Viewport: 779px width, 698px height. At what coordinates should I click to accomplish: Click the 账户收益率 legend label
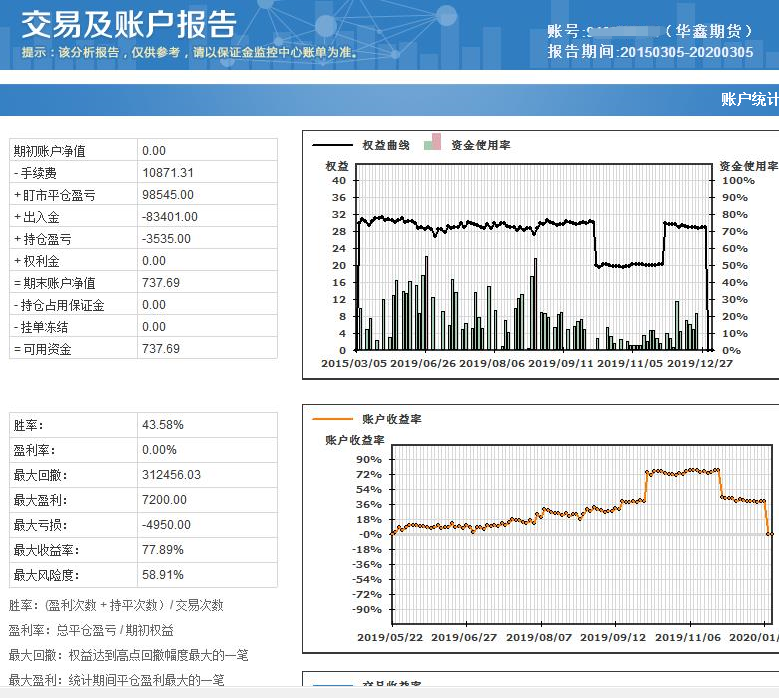tap(392, 419)
